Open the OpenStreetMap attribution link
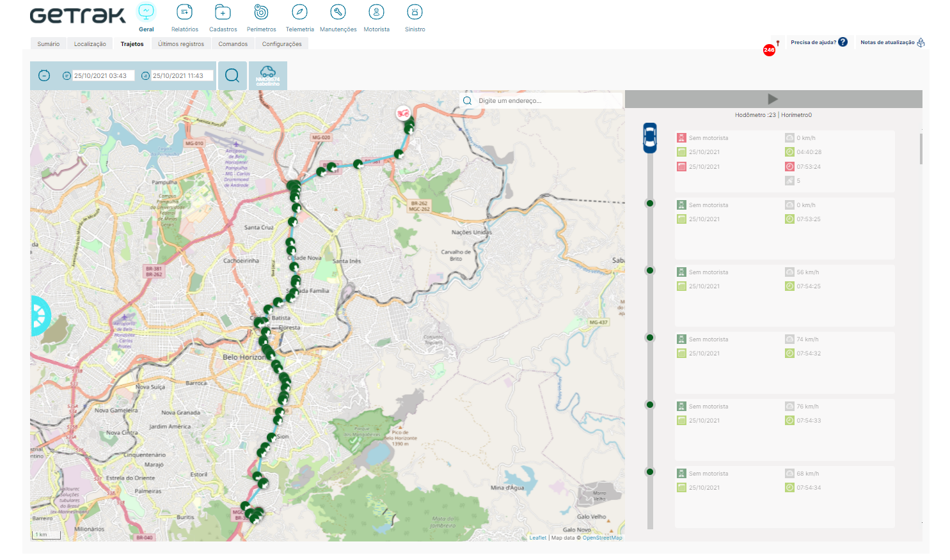The height and width of the screenshot is (560, 950). point(602,538)
